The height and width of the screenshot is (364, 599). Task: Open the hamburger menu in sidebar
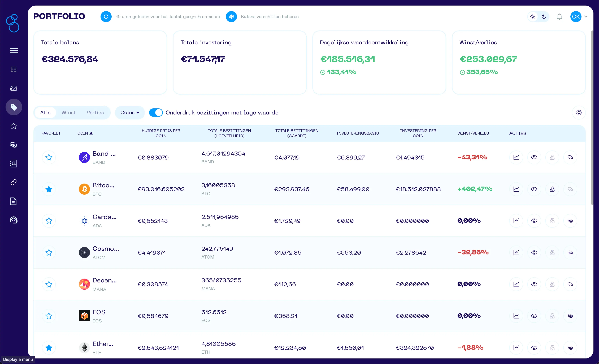coord(14,51)
